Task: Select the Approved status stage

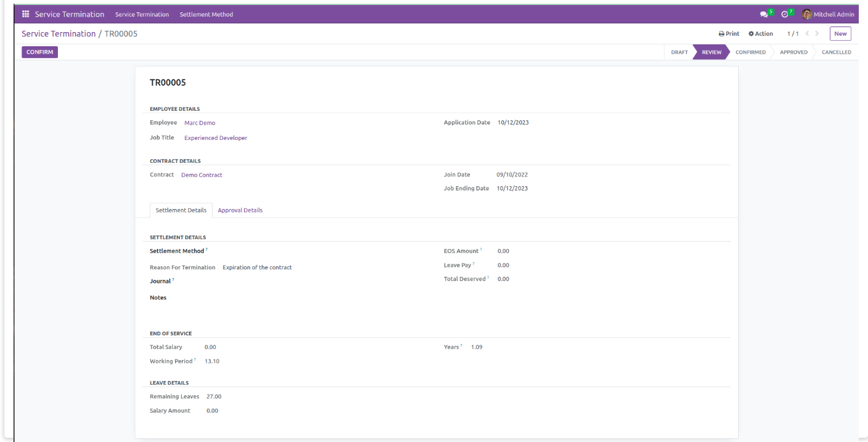Action: coord(793,52)
